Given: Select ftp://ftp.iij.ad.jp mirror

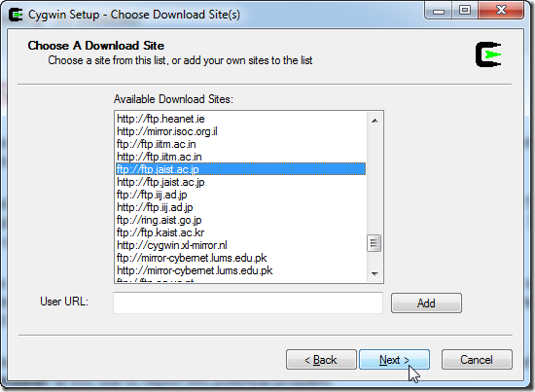Looking at the screenshot, I should coord(240,195).
